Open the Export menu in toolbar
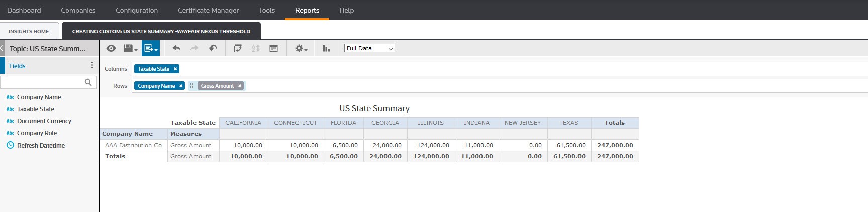The height and width of the screenshot is (212, 868). (x=151, y=48)
